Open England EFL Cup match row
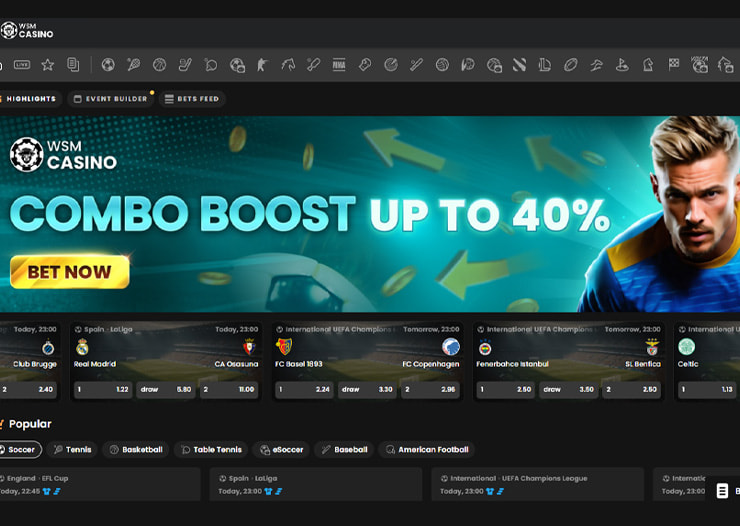 [x=100, y=484]
